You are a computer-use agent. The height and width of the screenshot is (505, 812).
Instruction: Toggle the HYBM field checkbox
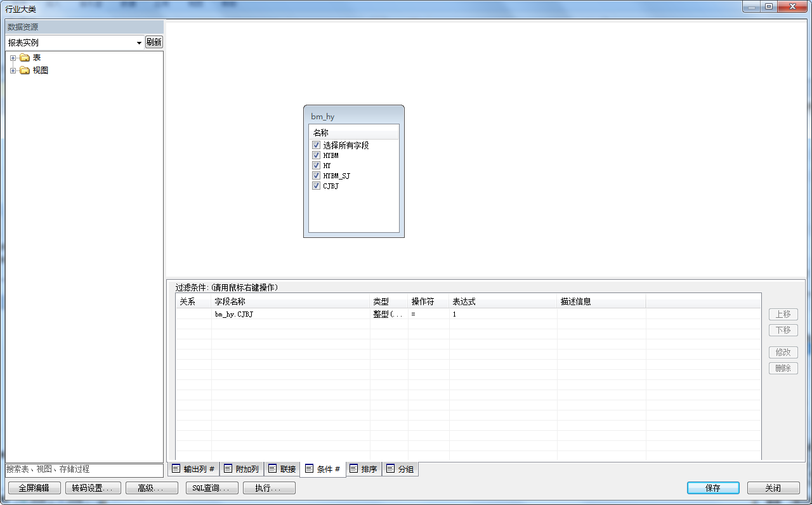tap(316, 155)
